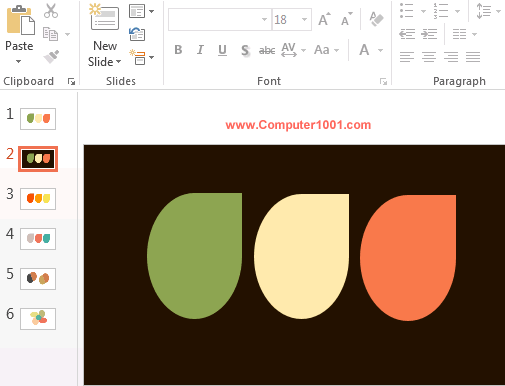
Task: Insert a new slide with New Slide icon
Action: [104, 17]
